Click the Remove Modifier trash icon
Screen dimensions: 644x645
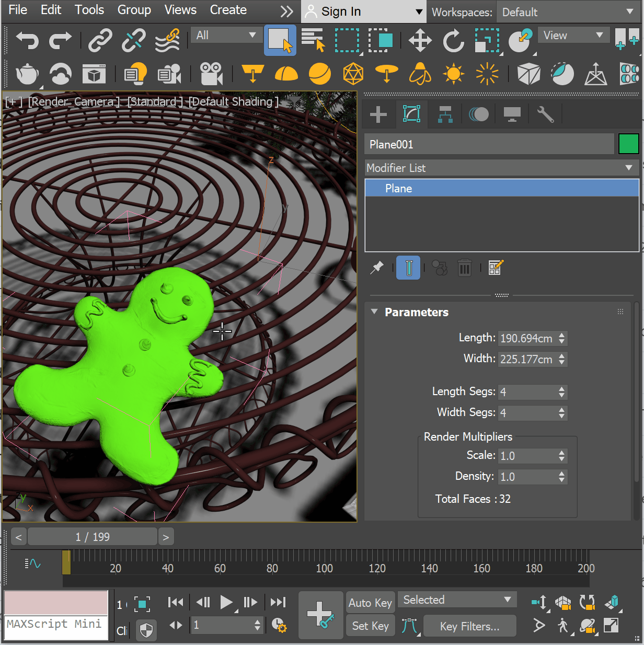(464, 268)
